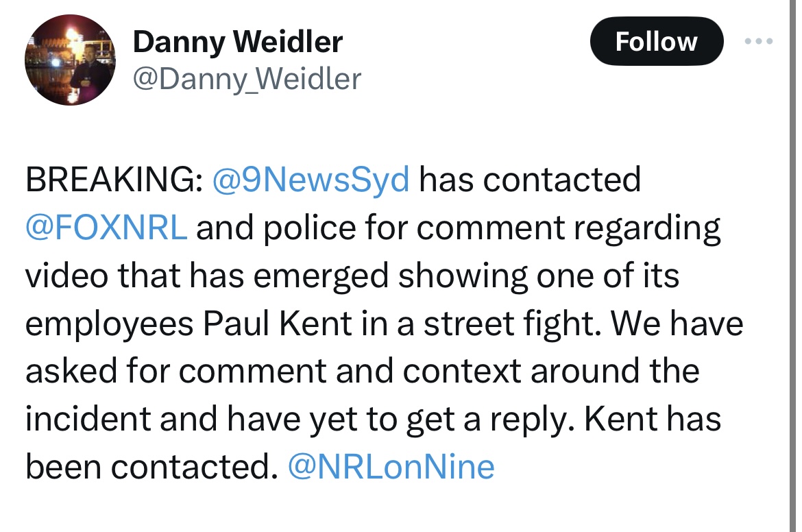This screenshot has height=532, width=802.
Task: Visit the @FOXNRL mention link
Action: pyautogui.click(x=106, y=228)
